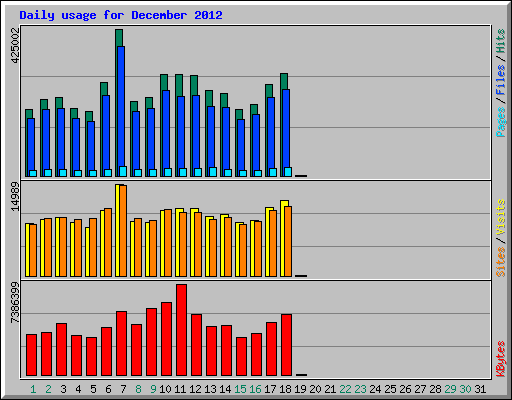Click the 'Files' legend label
Image resolution: width=512 pixels, height=400 pixels.
500,80
